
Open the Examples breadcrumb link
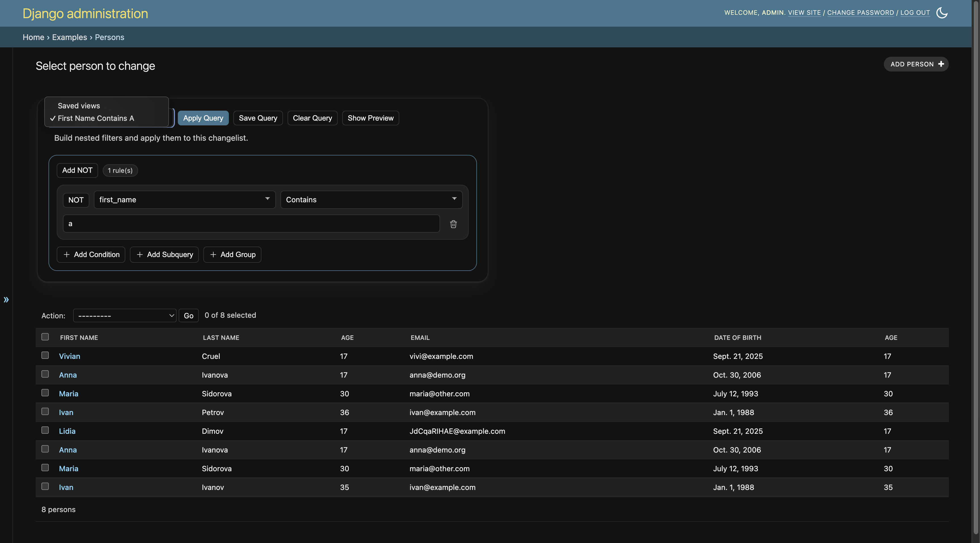[x=70, y=37]
